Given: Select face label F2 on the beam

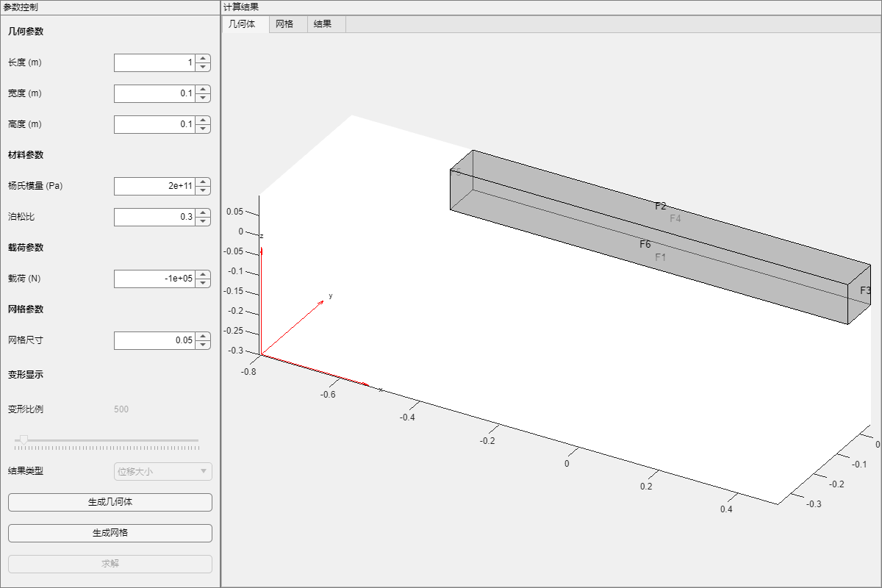Looking at the screenshot, I should [x=661, y=207].
